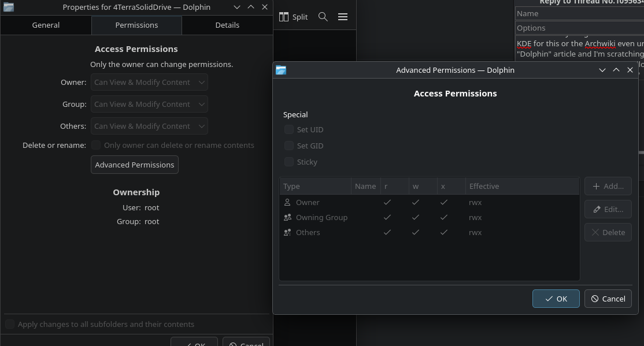Image resolution: width=644 pixels, height=346 pixels.
Task: Click the Advanced Permissions window folder icon
Action: [x=281, y=70]
